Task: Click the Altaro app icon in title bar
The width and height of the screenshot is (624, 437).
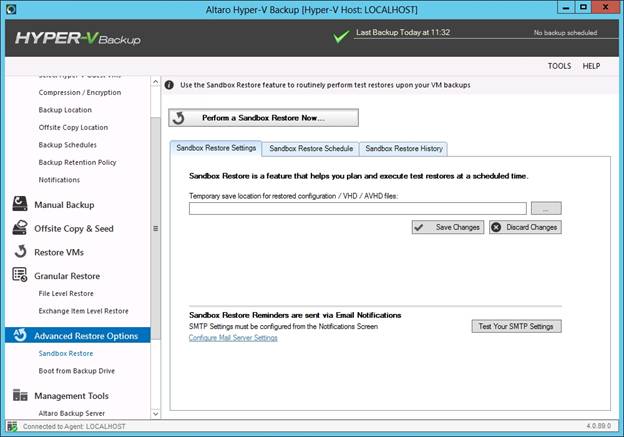Action: coord(11,9)
